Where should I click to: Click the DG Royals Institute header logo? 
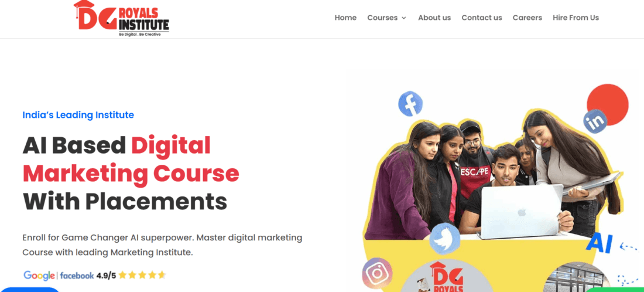[121, 19]
